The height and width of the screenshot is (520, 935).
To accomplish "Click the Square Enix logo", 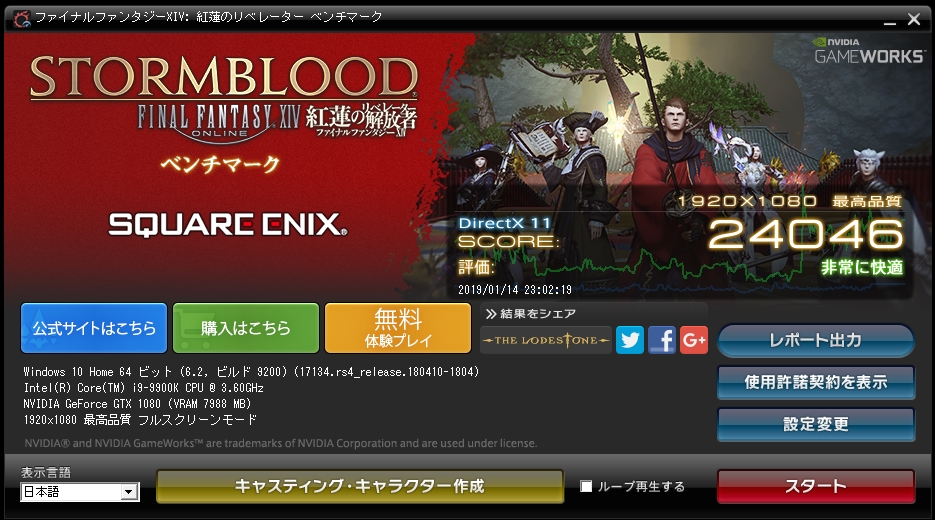I will (x=227, y=225).
